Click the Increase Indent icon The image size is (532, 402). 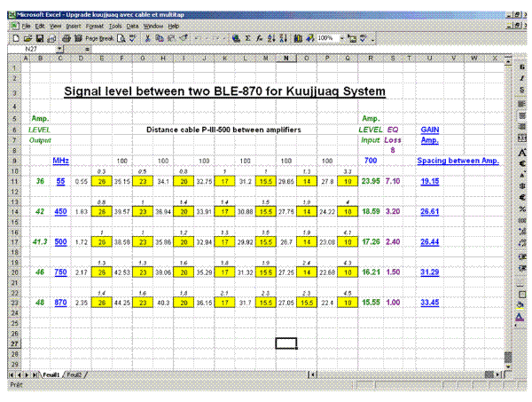tap(522, 268)
